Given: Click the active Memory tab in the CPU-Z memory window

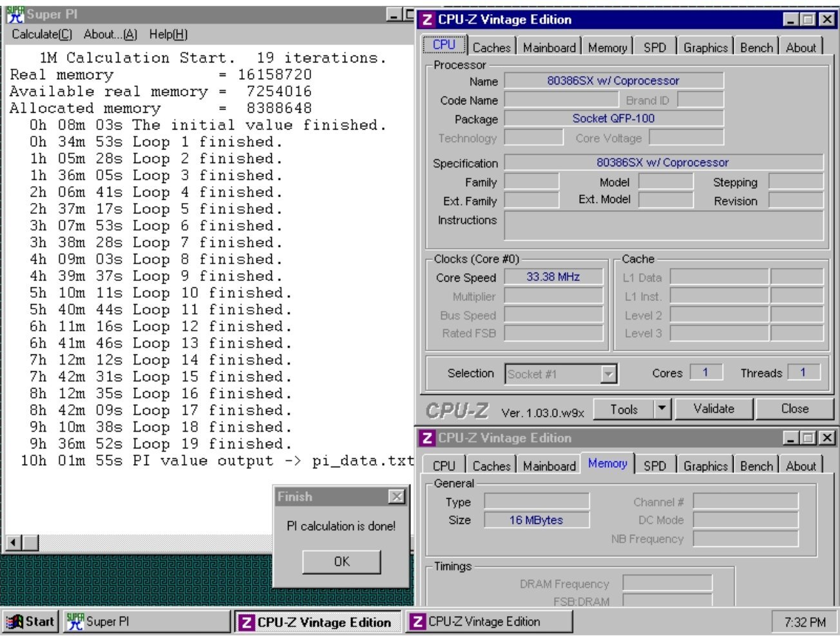Looking at the screenshot, I should point(607,464).
